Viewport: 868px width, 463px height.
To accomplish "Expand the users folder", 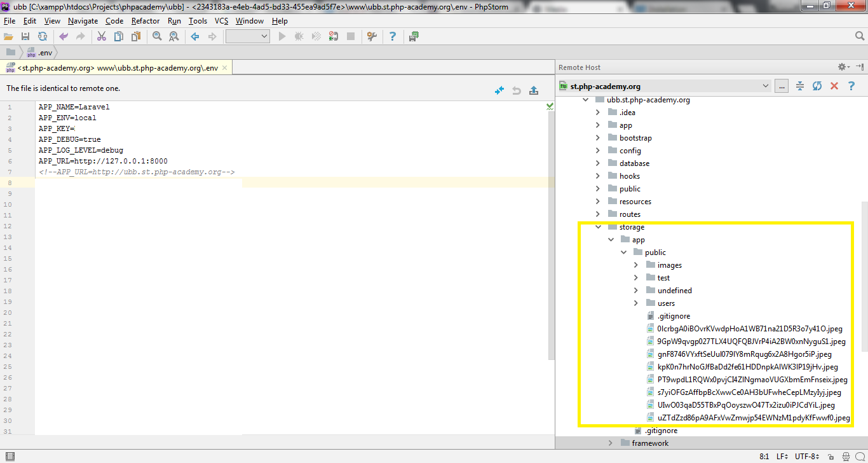I will pos(635,303).
